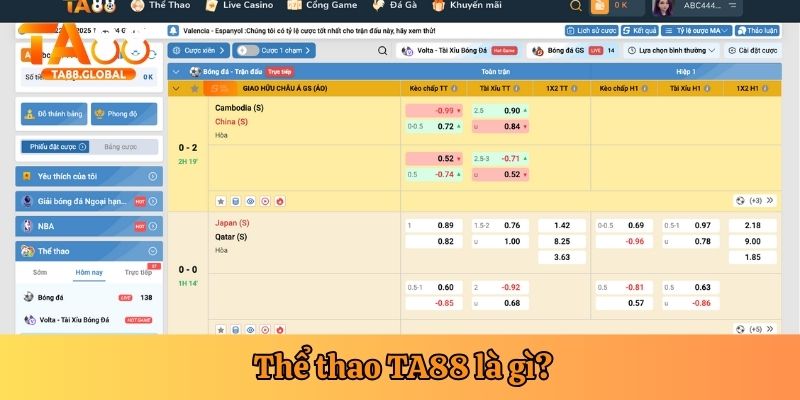Select the Sớm tab

coord(40,272)
